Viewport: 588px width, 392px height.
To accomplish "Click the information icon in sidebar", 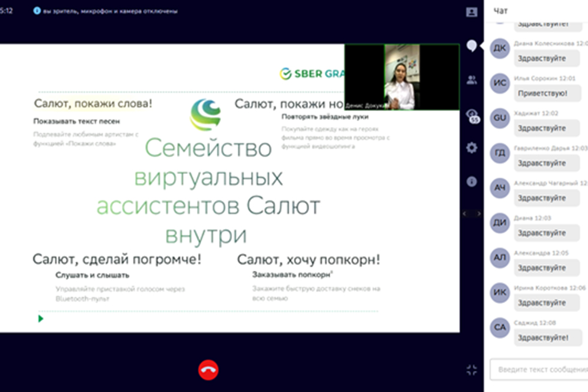I will coord(471,182).
